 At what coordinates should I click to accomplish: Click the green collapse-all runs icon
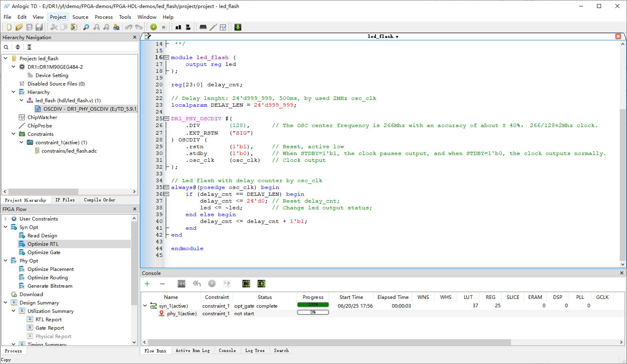(x=262, y=284)
